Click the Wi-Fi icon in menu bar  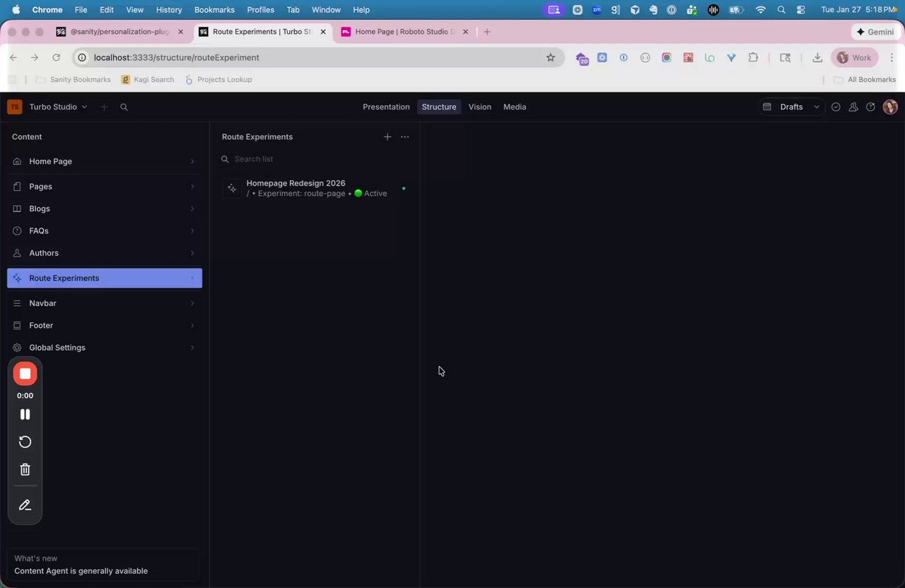coord(761,10)
